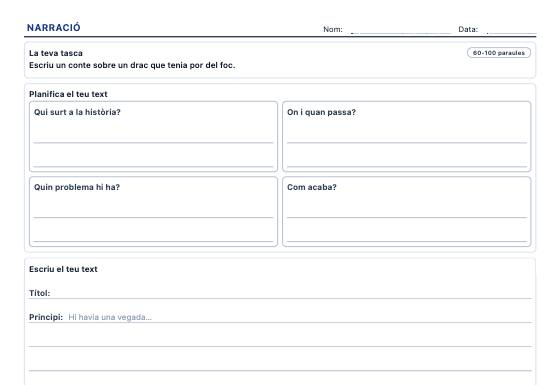Click the 'Escriu el teu text' heading
This screenshot has height=385, width=560.
click(x=63, y=269)
